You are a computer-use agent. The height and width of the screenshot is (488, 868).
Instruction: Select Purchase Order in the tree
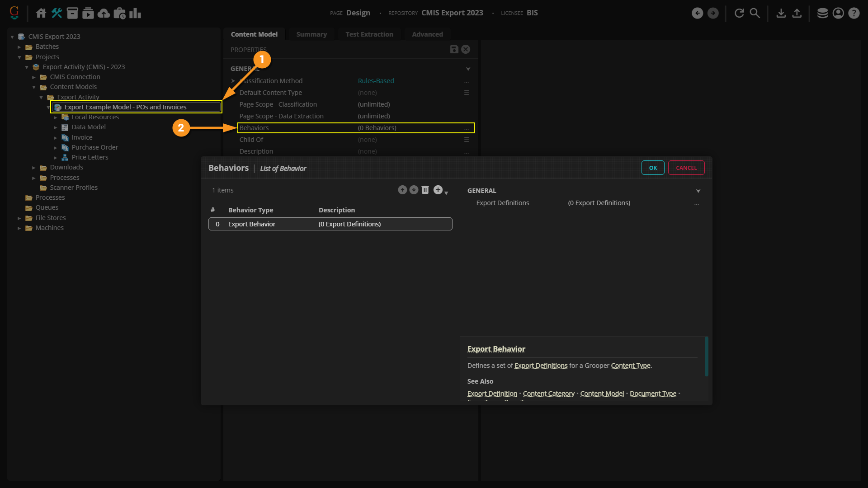coord(94,147)
